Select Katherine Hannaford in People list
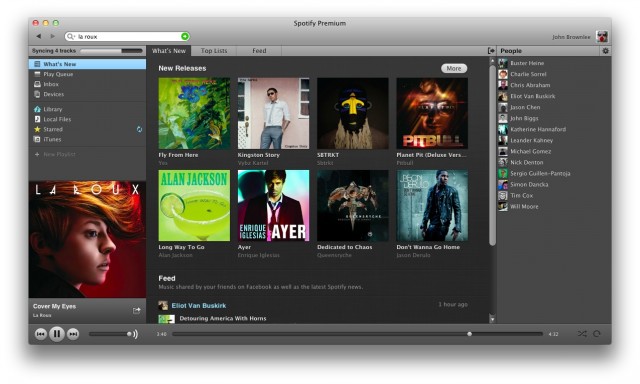Viewport: 640px width, 384px height. pos(538,129)
